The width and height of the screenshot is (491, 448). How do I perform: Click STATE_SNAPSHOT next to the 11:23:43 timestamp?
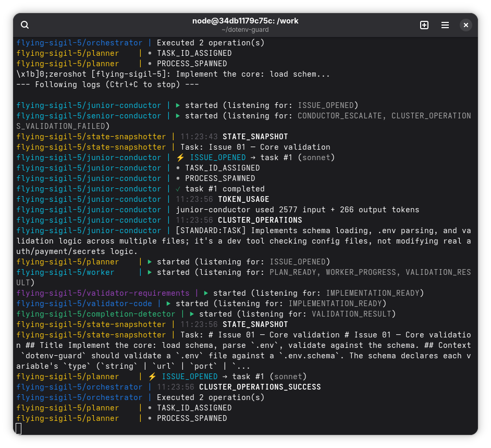(255, 137)
